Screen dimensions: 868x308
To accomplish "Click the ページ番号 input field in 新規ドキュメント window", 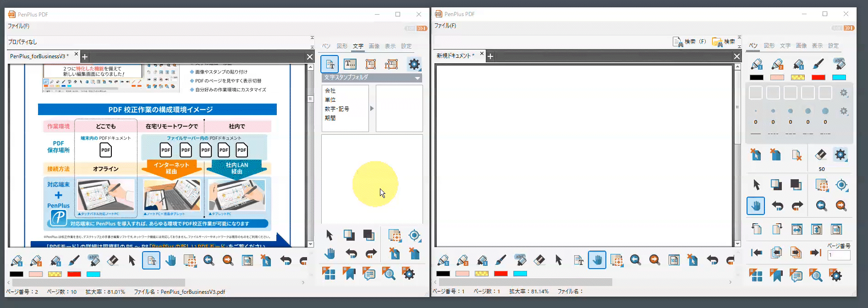I will pos(839,255).
